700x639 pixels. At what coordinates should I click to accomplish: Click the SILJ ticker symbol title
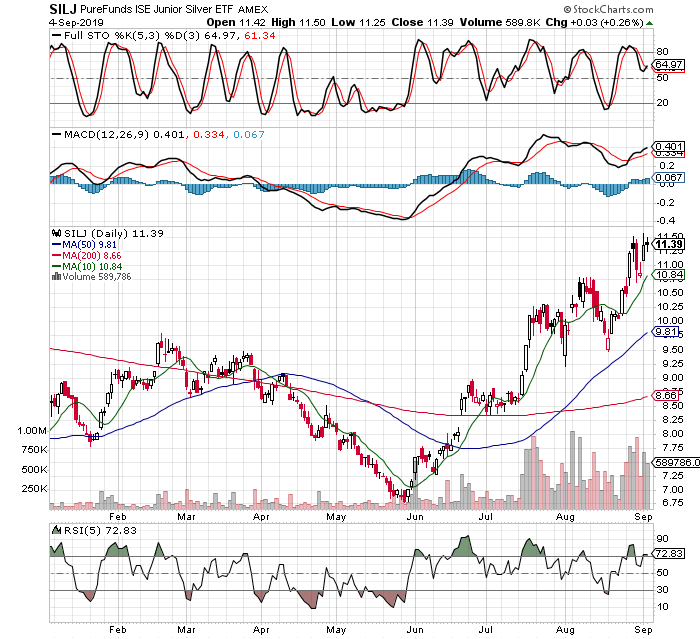tap(63, 9)
